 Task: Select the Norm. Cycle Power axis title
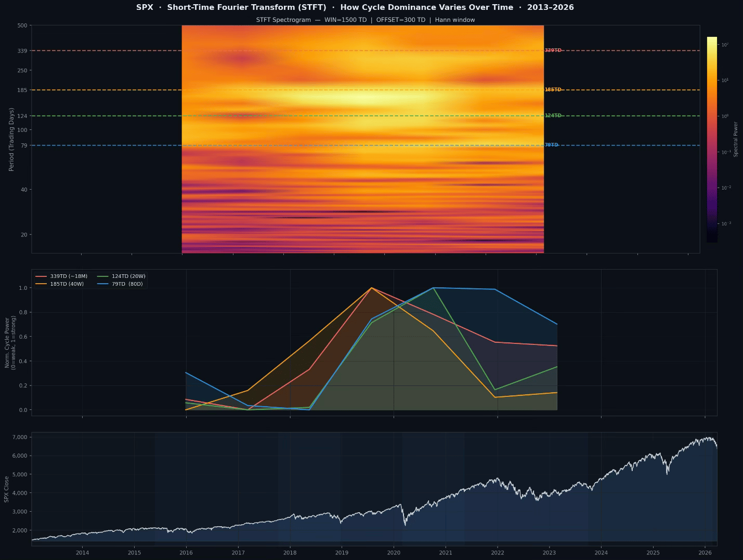(x=10, y=342)
